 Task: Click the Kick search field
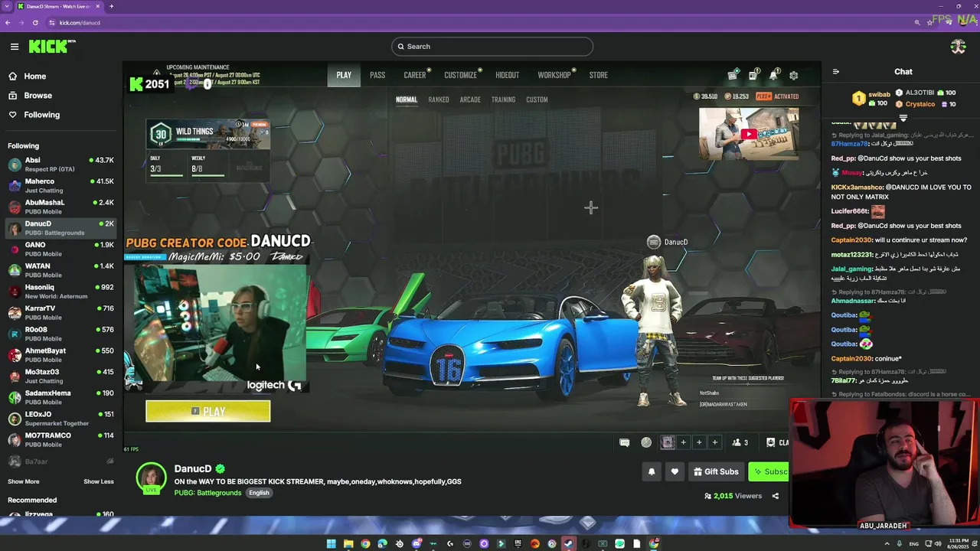tap(492, 47)
